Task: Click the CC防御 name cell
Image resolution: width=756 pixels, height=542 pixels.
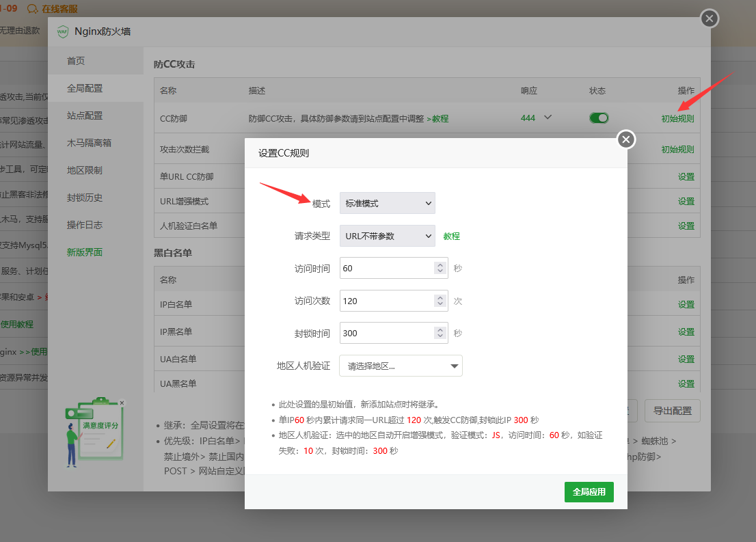Action: (x=174, y=119)
